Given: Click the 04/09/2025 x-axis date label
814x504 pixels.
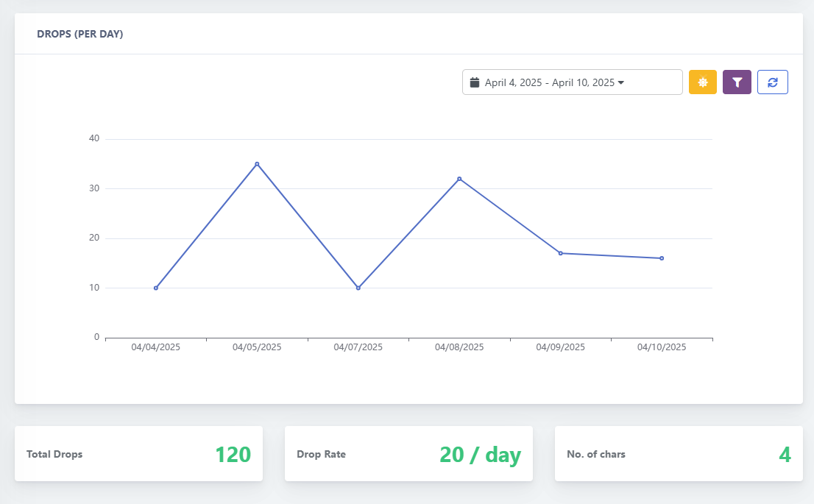Looking at the screenshot, I should (x=560, y=347).
